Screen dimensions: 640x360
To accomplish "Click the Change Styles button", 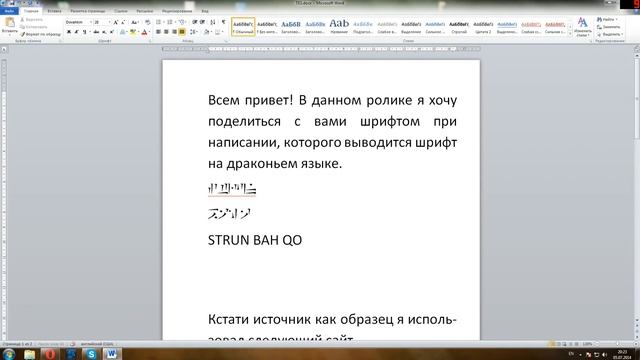I will pyautogui.click(x=582, y=27).
